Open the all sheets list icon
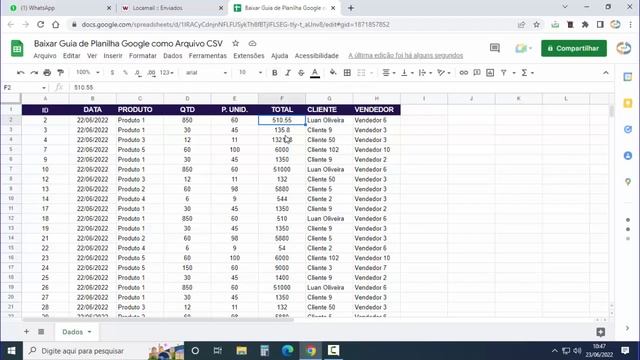The width and height of the screenshot is (640, 360). [41, 331]
